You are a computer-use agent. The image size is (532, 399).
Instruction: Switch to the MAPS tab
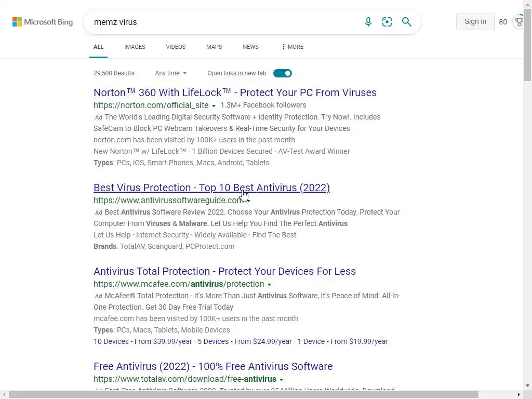click(x=214, y=47)
